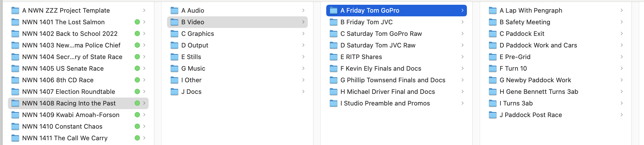Click the green tag dot on NWN 1402 Back to School 2022
The height and width of the screenshot is (145, 644).
tap(137, 34)
